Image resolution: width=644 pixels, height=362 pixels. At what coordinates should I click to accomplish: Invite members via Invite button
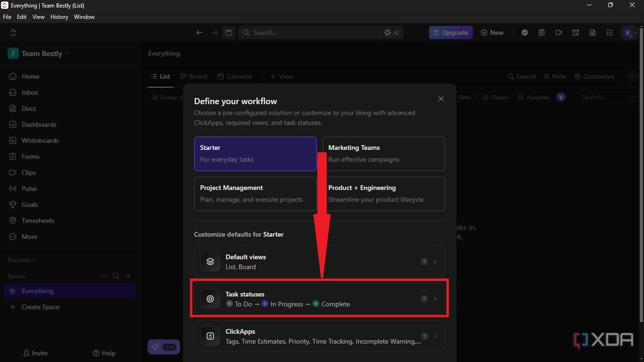[35, 353]
